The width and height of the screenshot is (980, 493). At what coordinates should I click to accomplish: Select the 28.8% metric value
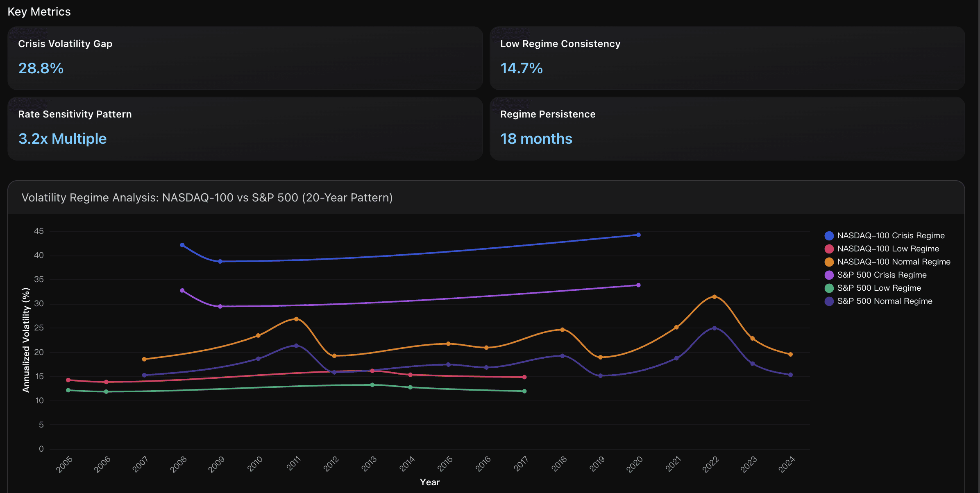tap(41, 68)
